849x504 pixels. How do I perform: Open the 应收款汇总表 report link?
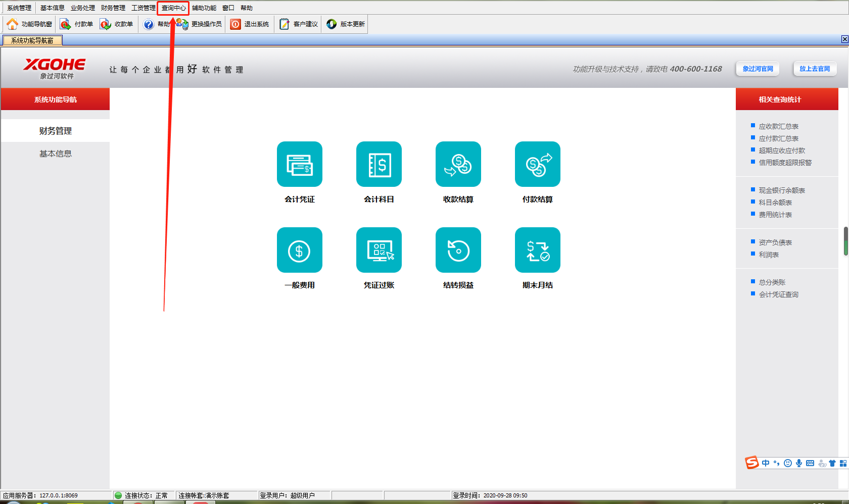click(778, 126)
